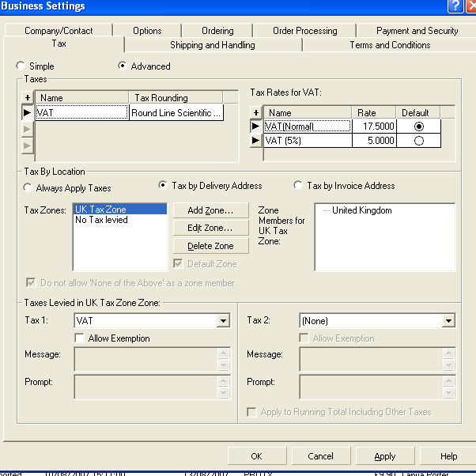Click the plus icon in Taxes grid
The image size is (476, 476).
click(28, 98)
